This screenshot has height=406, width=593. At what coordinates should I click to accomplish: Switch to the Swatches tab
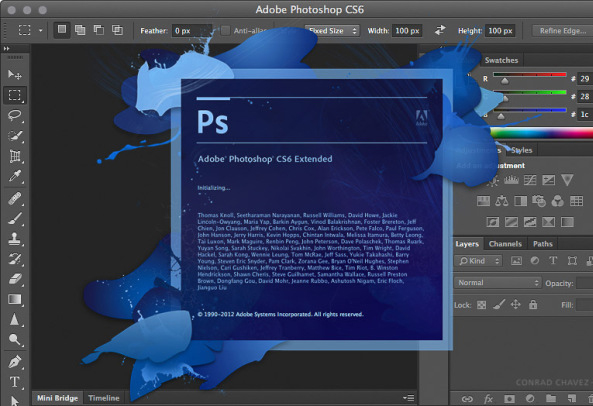pos(501,60)
